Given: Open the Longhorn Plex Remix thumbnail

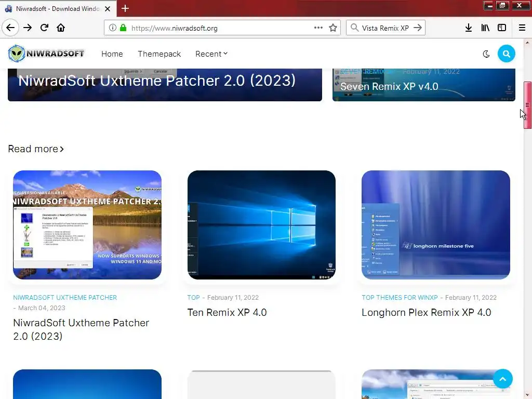Looking at the screenshot, I should point(436,225).
